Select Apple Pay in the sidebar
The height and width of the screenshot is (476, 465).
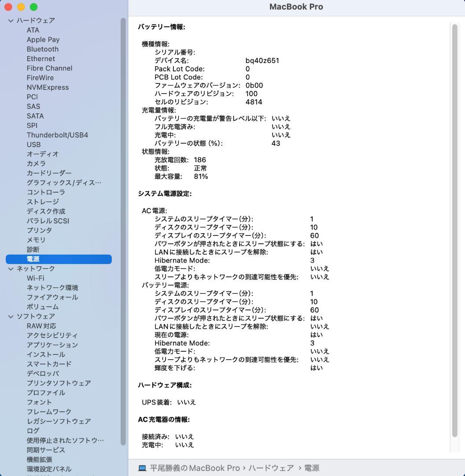pos(43,39)
